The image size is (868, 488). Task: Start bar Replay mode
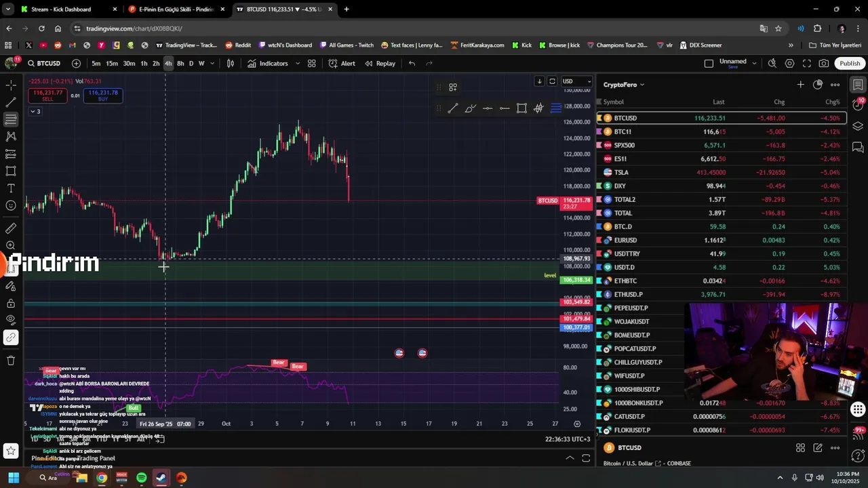[380, 63]
